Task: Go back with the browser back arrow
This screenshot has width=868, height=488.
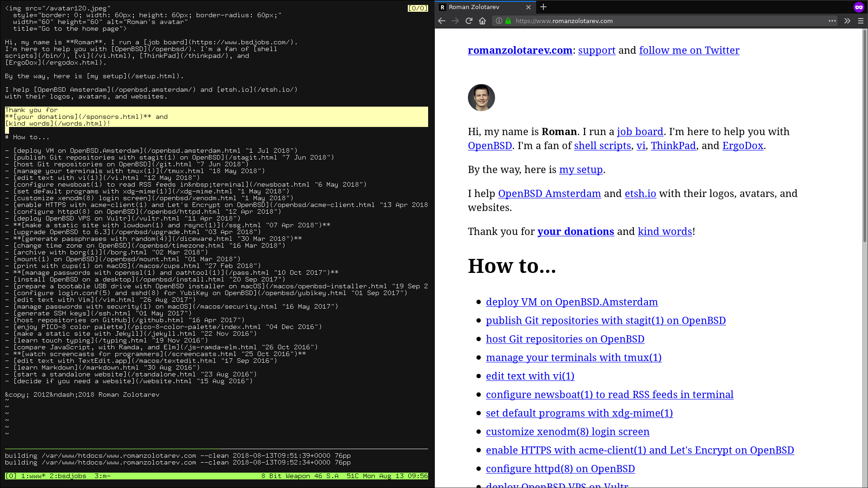Action: tap(442, 21)
